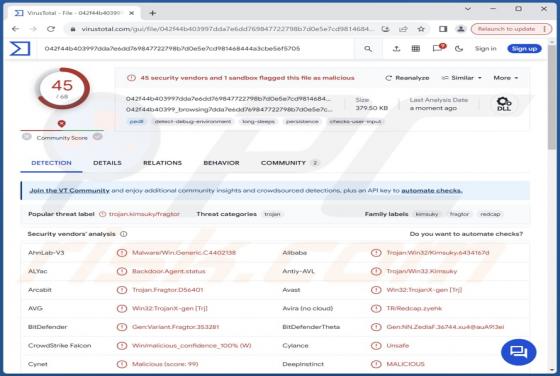Click the community score upvote icon

[98, 136]
